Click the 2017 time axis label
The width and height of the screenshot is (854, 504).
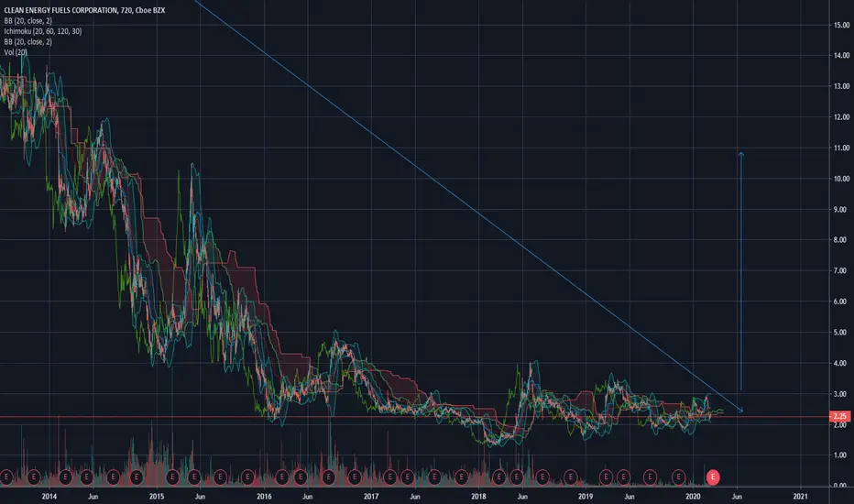(x=371, y=497)
